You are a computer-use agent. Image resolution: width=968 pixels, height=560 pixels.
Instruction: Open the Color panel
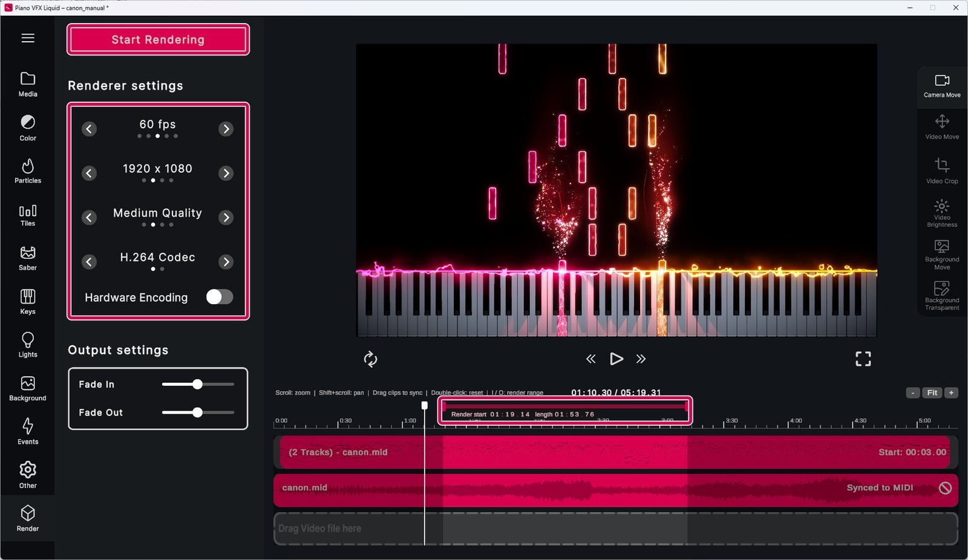pos(28,128)
